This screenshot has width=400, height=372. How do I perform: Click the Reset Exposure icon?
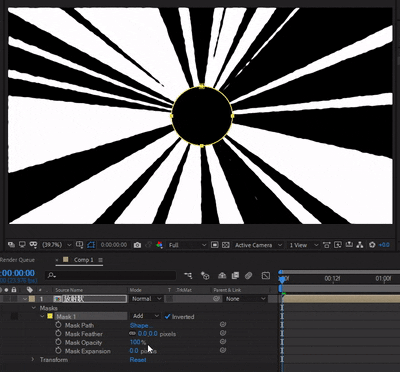[x=372, y=245]
